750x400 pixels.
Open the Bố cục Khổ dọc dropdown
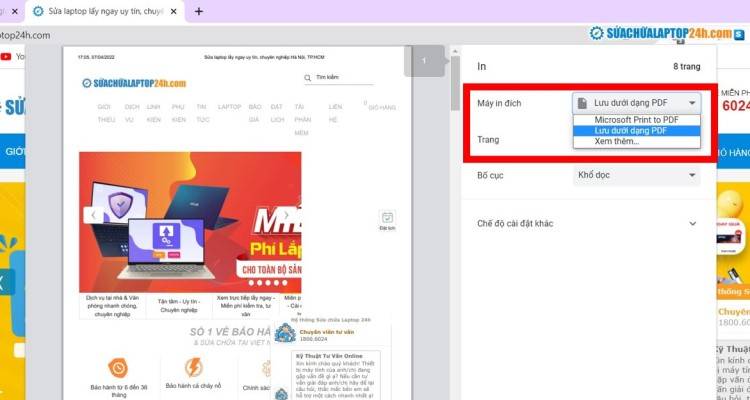pyautogui.click(x=637, y=175)
